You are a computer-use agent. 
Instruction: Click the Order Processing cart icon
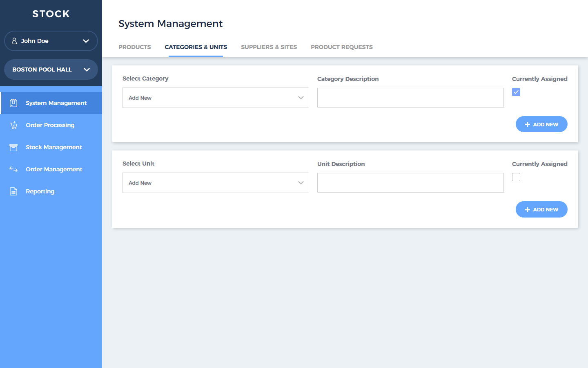tap(13, 125)
